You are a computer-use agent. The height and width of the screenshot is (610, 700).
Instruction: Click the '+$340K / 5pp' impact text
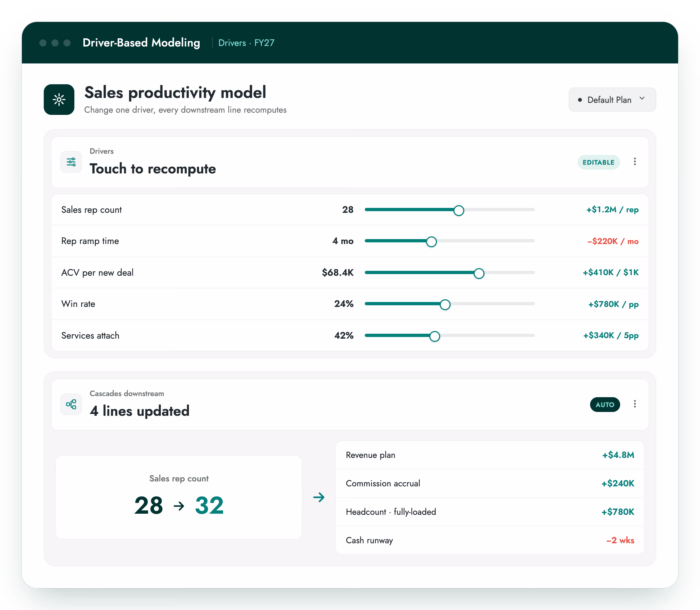point(611,336)
